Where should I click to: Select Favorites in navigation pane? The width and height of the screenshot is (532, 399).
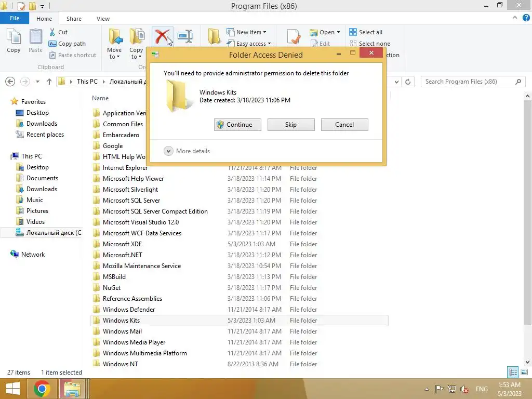[33, 101]
